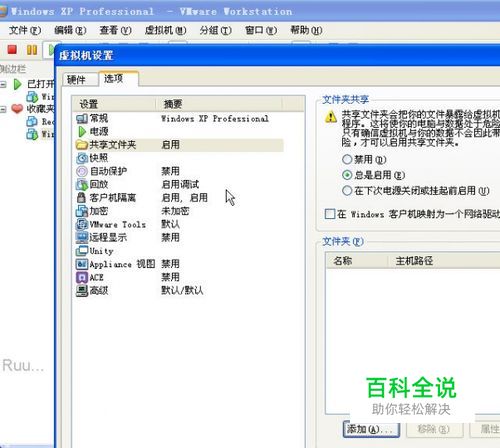This screenshot has height=448, width=500.
Task: Click the 移除 (R) button
Action: pos(434,429)
